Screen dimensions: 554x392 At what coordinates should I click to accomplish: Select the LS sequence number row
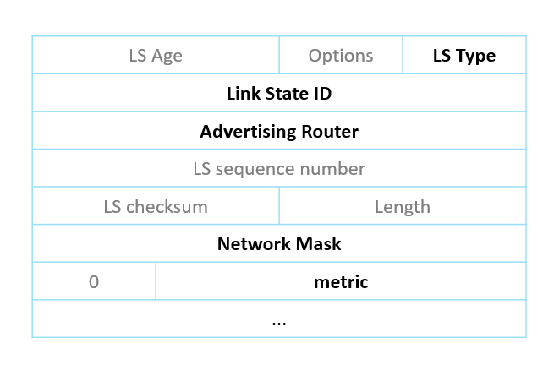[x=279, y=168]
